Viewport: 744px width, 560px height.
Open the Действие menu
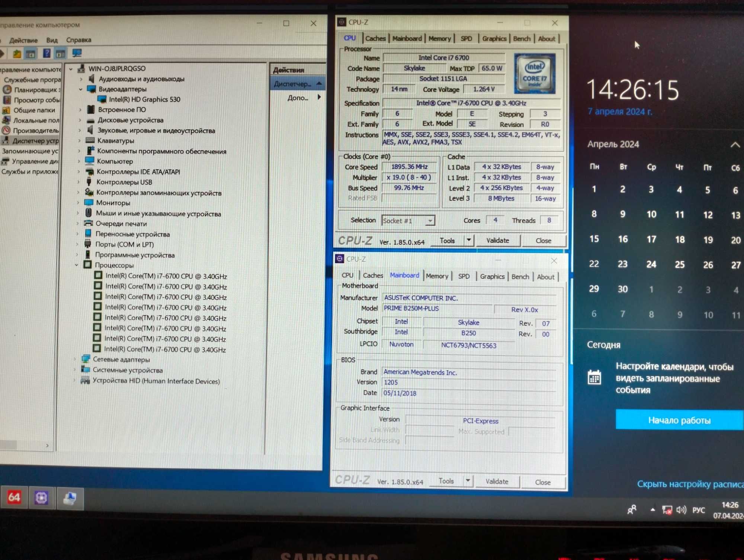point(23,40)
